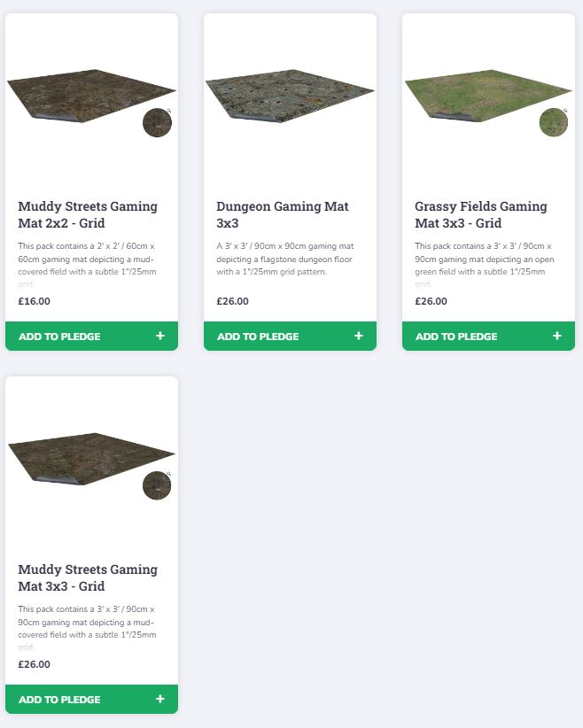Click the plus icon on Muddy Streets 2x2 card
This screenshot has width=583, height=728.
160,337
